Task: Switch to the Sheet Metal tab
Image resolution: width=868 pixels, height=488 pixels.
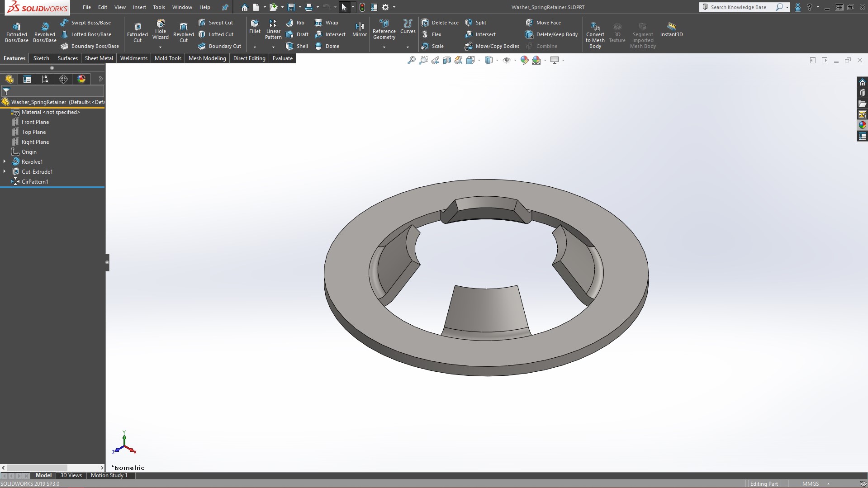Action: tap(99, 58)
